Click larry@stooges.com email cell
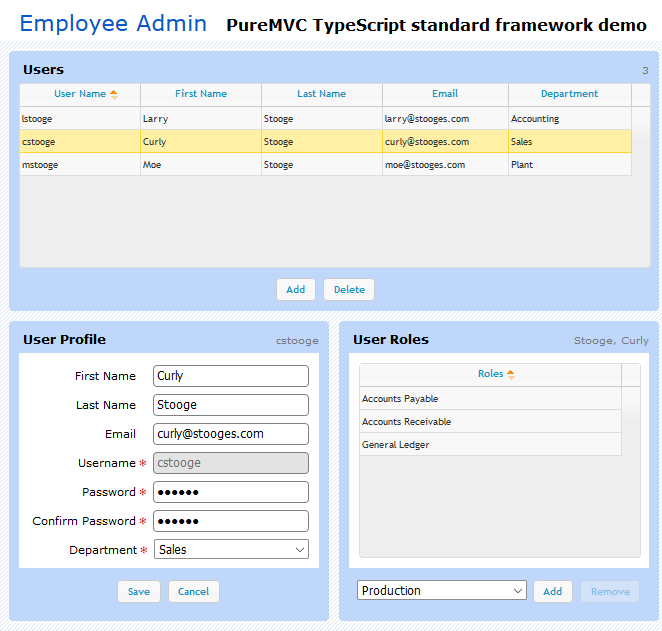The height and width of the screenshot is (631, 662). [x=445, y=119]
